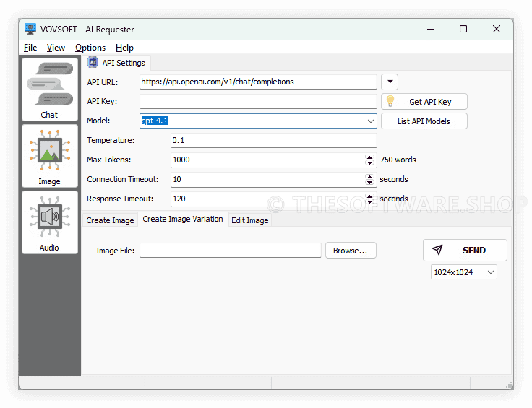532x408 pixels.
Task: Click the Browse... button
Action: (351, 251)
